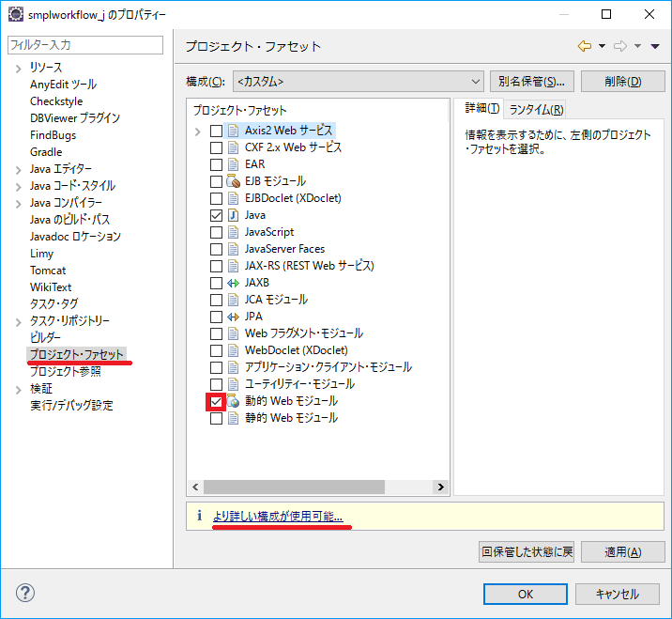Click the JavaScript facet document icon
This screenshot has width=672, height=619.
233,232
